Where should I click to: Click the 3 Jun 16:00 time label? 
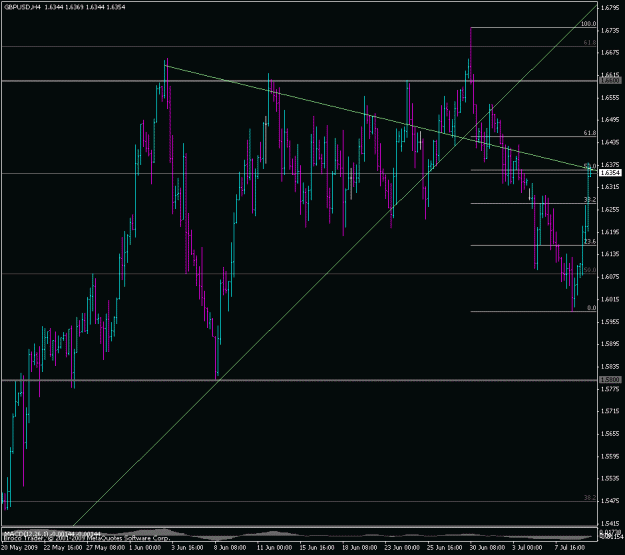click(x=187, y=547)
